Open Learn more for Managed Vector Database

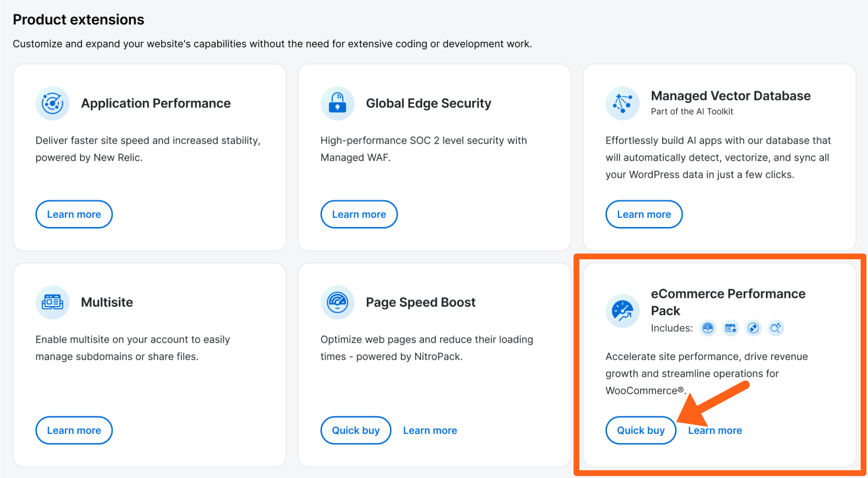click(x=644, y=214)
